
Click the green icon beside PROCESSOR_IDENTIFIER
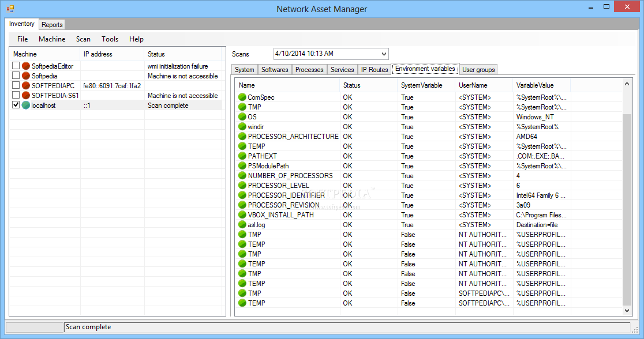[x=242, y=195]
